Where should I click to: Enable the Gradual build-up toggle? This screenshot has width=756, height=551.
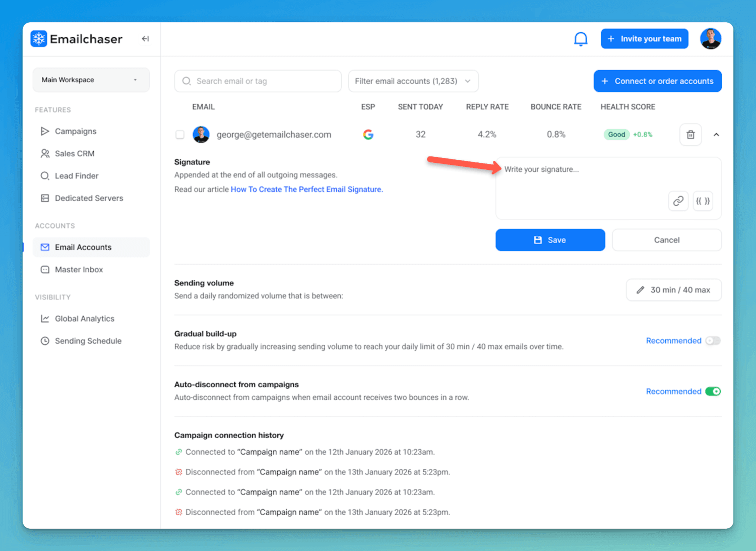pos(713,341)
